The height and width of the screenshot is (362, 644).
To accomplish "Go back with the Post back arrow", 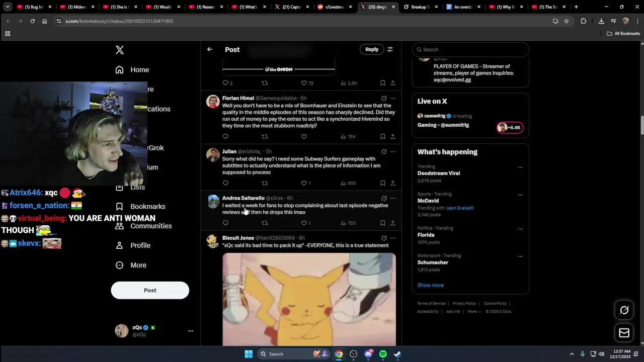I will [210, 49].
